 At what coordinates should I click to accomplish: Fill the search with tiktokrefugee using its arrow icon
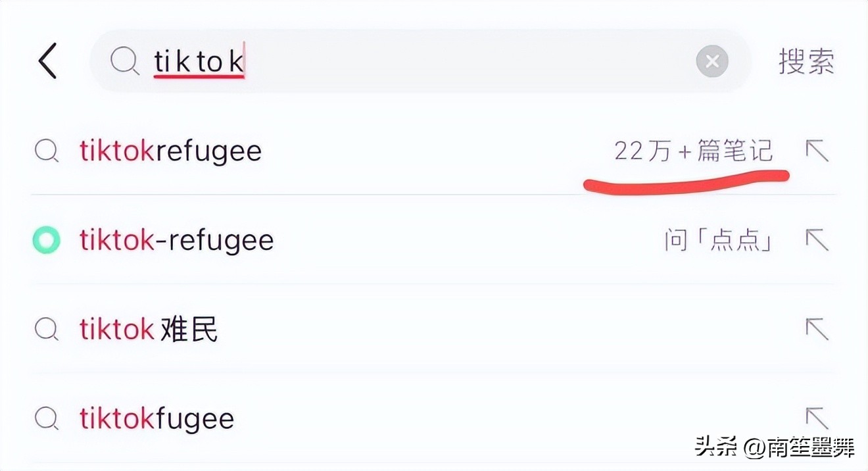(817, 151)
